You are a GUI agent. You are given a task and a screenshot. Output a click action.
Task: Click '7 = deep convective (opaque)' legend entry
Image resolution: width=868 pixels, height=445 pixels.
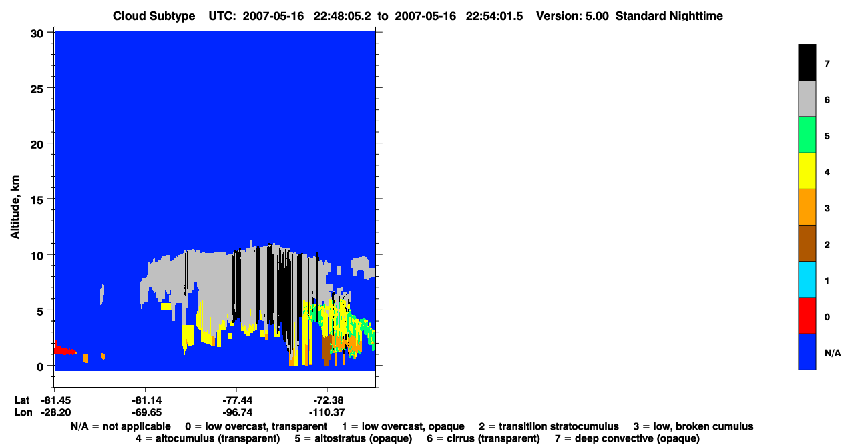pyautogui.click(x=627, y=438)
